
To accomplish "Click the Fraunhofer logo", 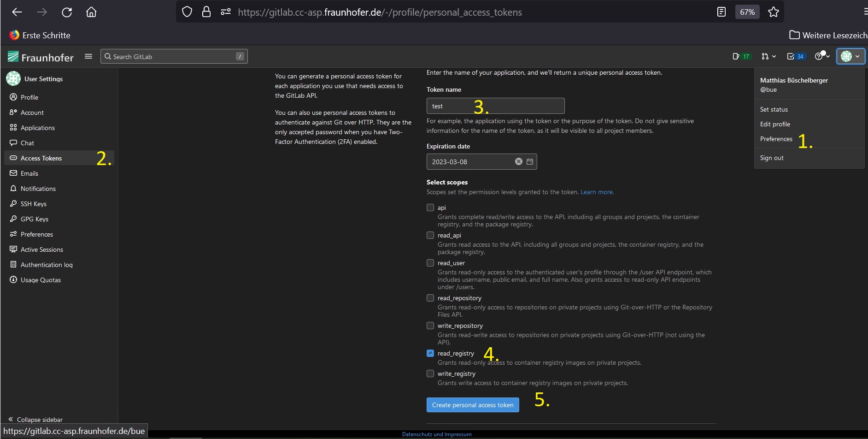I will (x=41, y=57).
